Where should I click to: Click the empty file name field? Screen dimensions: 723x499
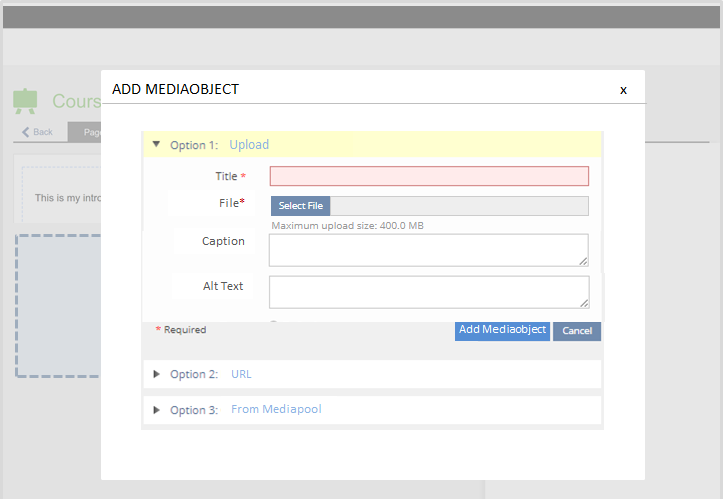(459, 206)
